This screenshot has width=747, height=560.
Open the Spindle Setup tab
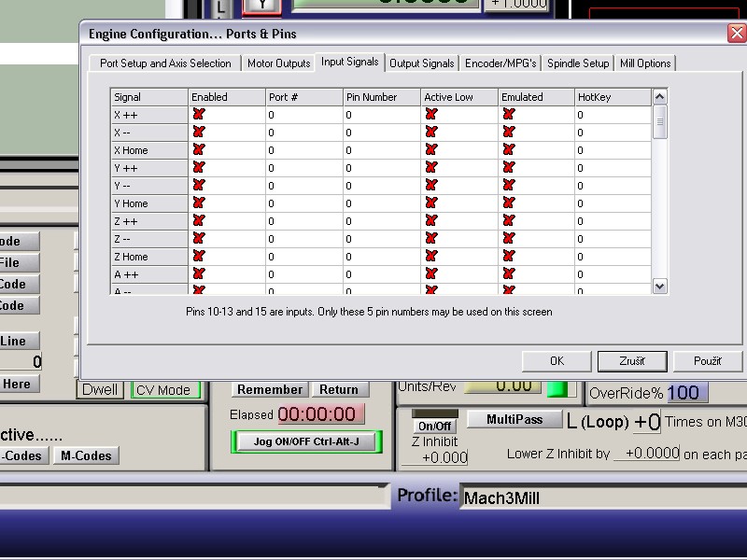tap(578, 63)
